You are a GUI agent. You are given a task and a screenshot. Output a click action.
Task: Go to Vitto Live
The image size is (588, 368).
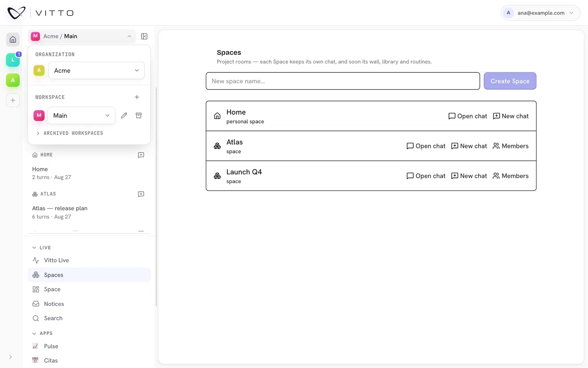[89, 260]
